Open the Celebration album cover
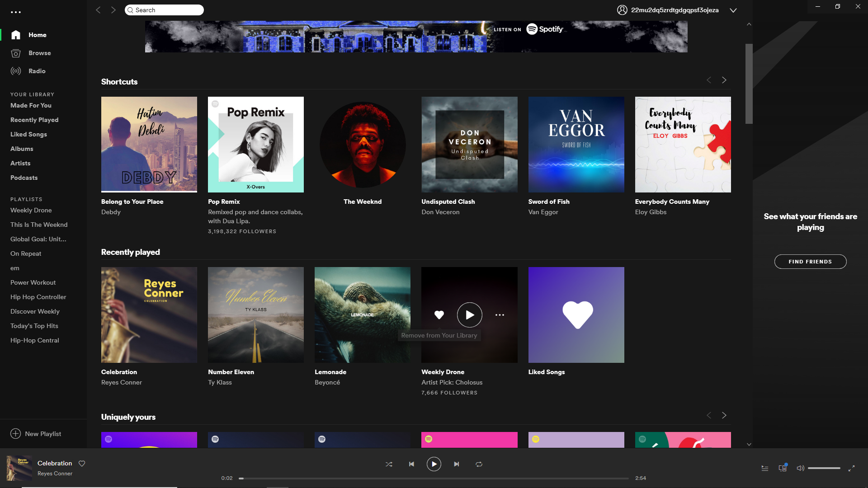868x488 pixels. coord(149,315)
